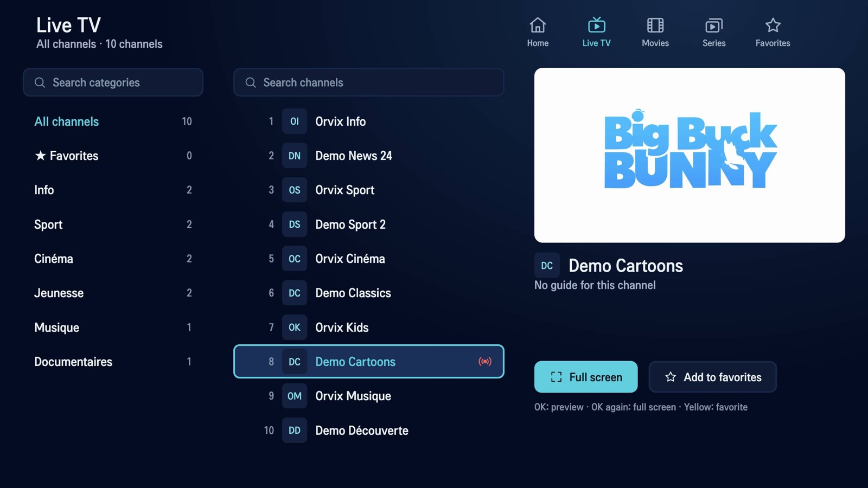Select the Orvix Kids channel name

[x=342, y=328]
